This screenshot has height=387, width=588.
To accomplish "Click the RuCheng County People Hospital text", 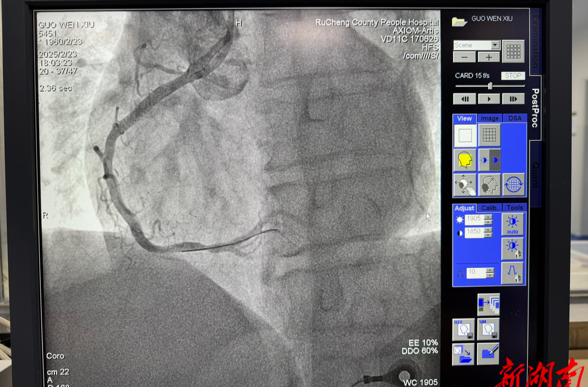I will click(x=377, y=22).
